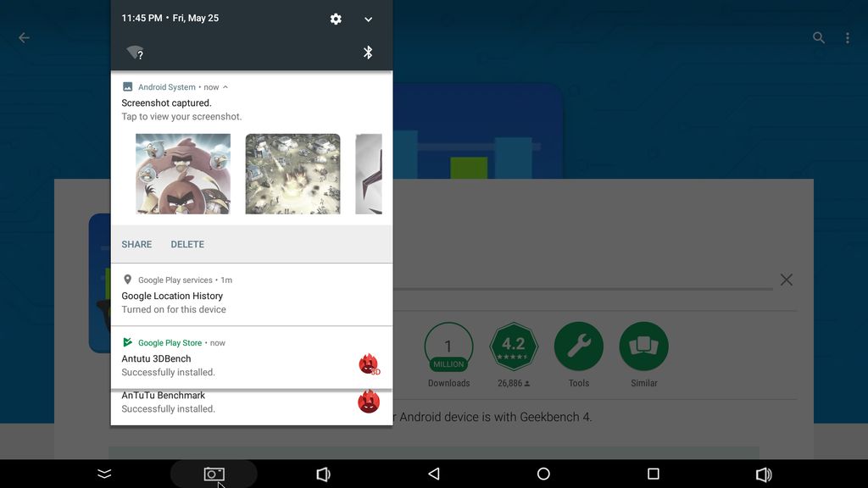868x488 pixels.
Task: Open Play Store search
Action: click(x=819, y=37)
